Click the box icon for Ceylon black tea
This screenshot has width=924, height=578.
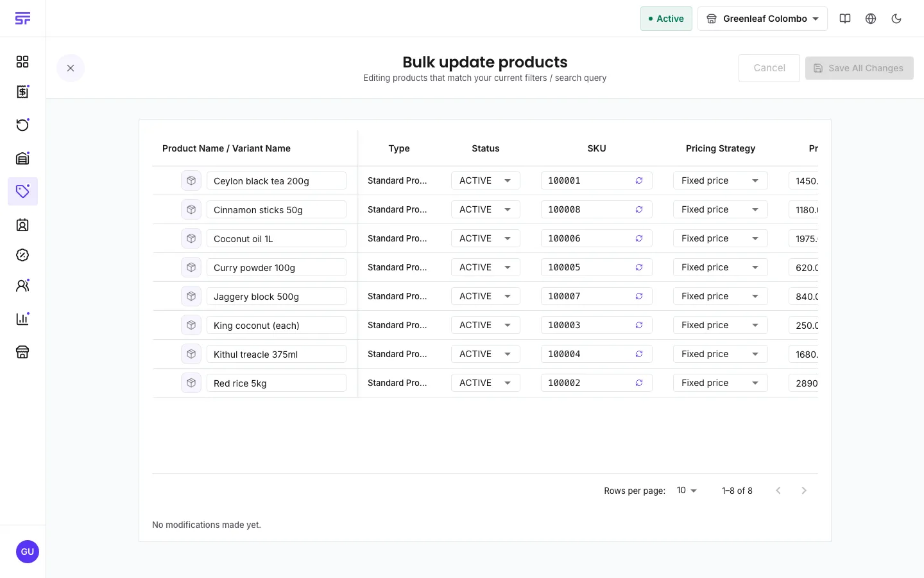(x=191, y=180)
